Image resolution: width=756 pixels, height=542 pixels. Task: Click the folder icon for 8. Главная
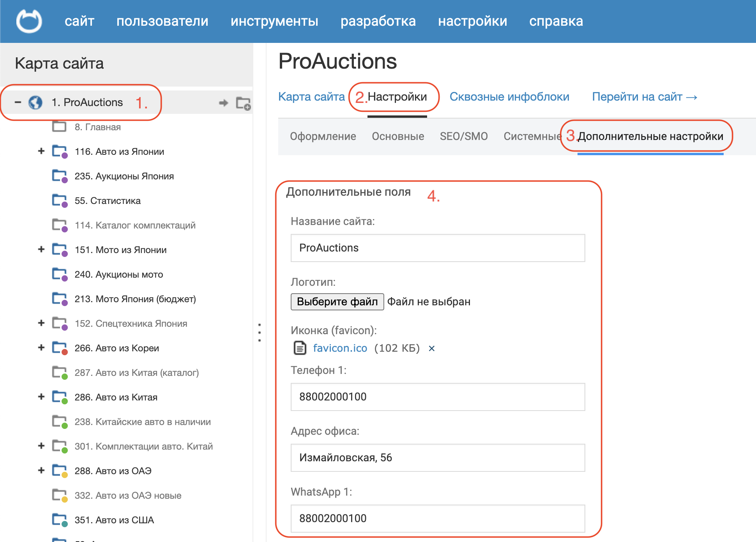[x=59, y=127]
